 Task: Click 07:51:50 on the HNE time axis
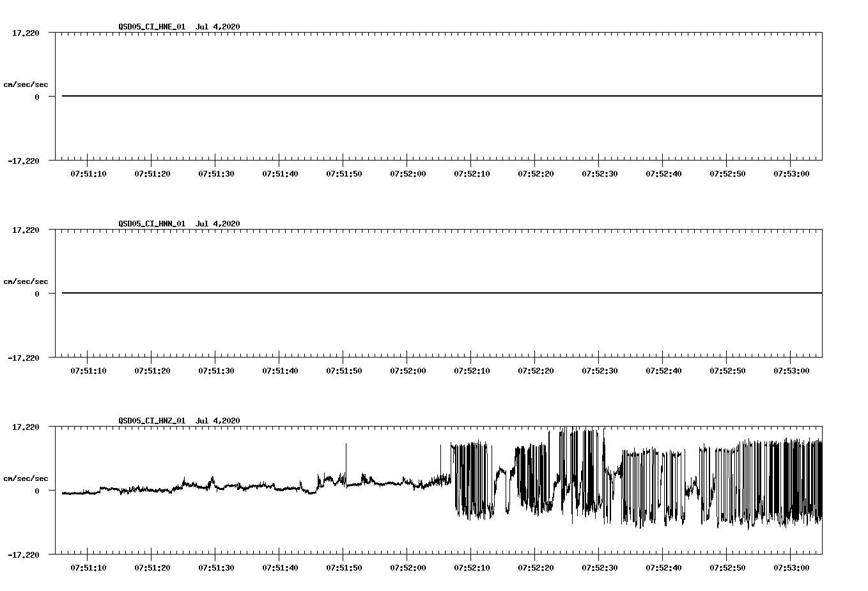pos(344,173)
